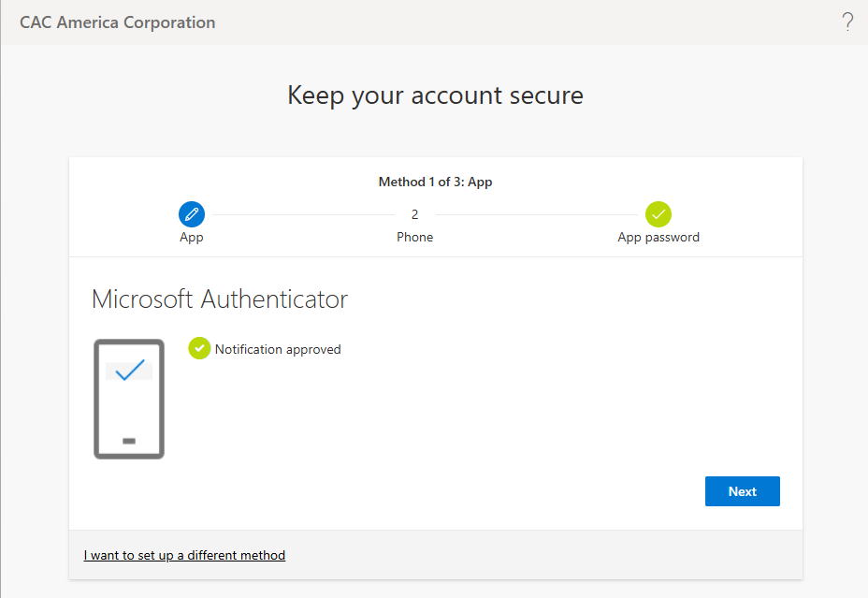Image resolution: width=868 pixels, height=598 pixels.
Task: Select the "Phone" step label
Action: (414, 238)
